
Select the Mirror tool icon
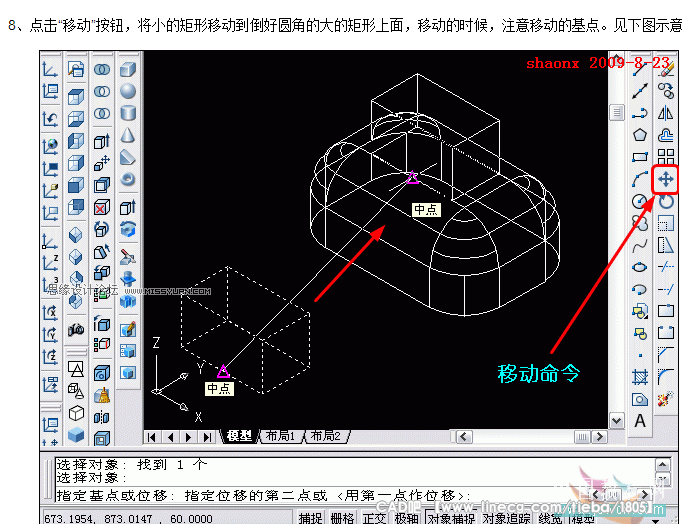coord(665,113)
